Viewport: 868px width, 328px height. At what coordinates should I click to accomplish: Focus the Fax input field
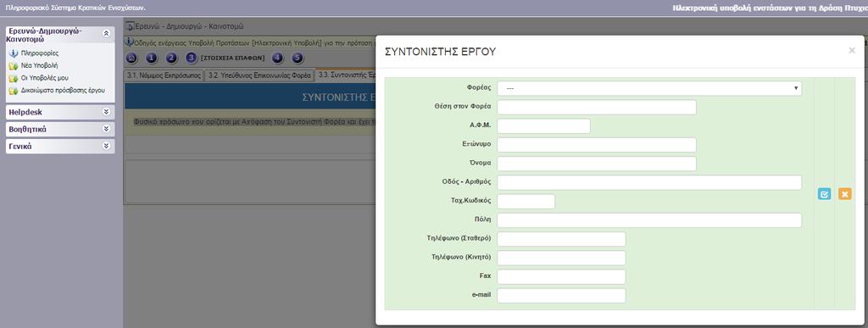point(561,276)
